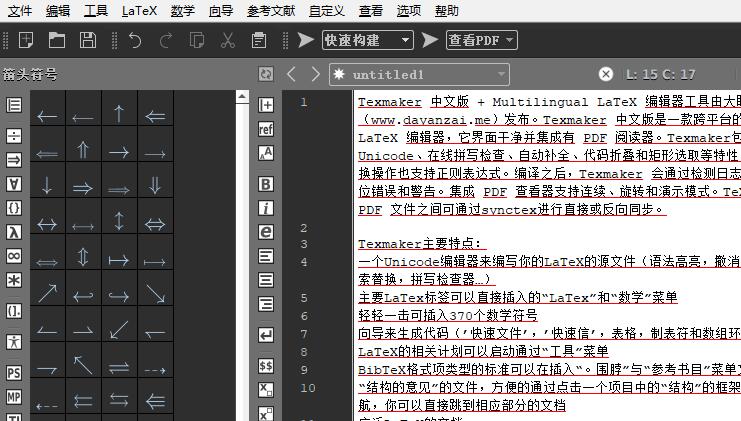Open the PS PSTricks commands panel
Image resolution: width=741 pixels, height=421 pixels.
point(14,373)
